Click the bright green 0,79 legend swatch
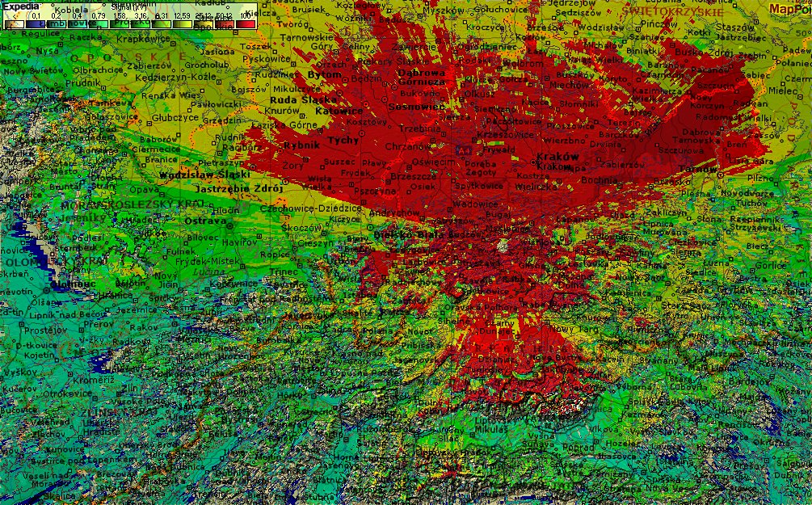 pyautogui.click(x=99, y=23)
